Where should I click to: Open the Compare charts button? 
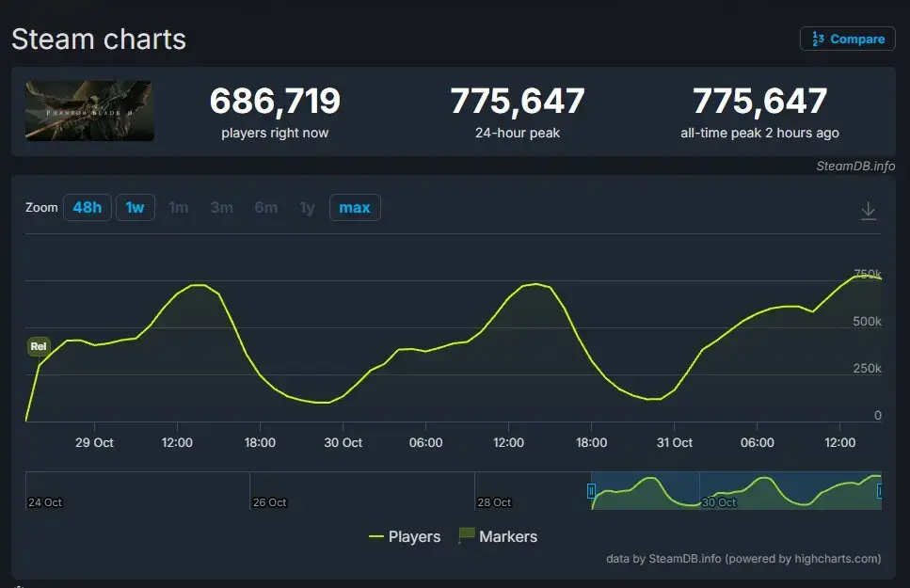point(847,39)
